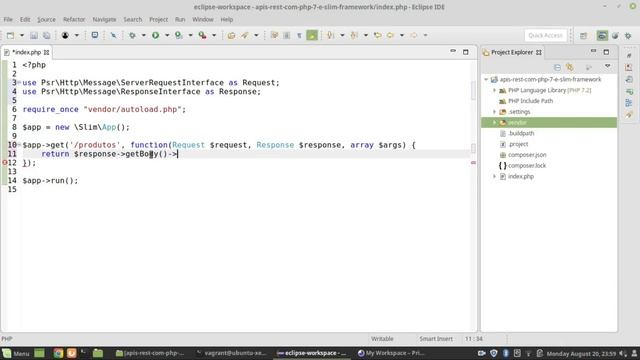Open the Navigate menu
The width and height of the screenshot is (640, 360).
(104, 20)
